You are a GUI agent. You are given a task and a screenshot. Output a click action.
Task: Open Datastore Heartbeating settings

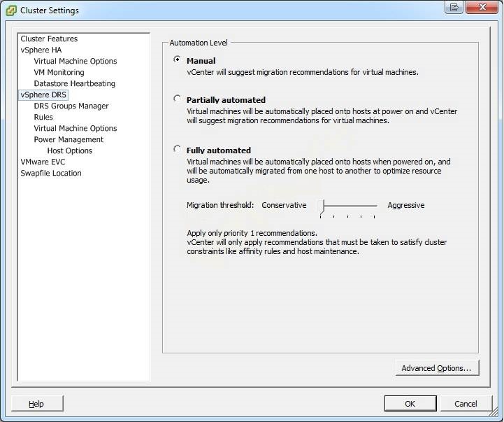tap(75, 84)
